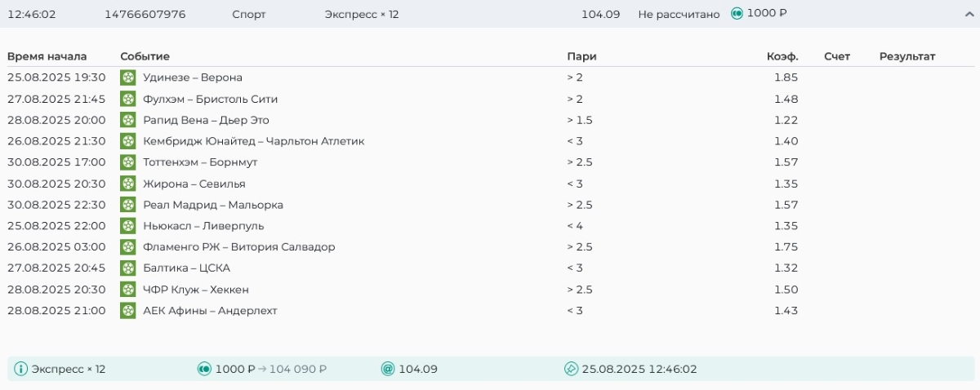
Task: Click the clock icon beside 25.08.2025 12:46:02
Action: (572, 369)
